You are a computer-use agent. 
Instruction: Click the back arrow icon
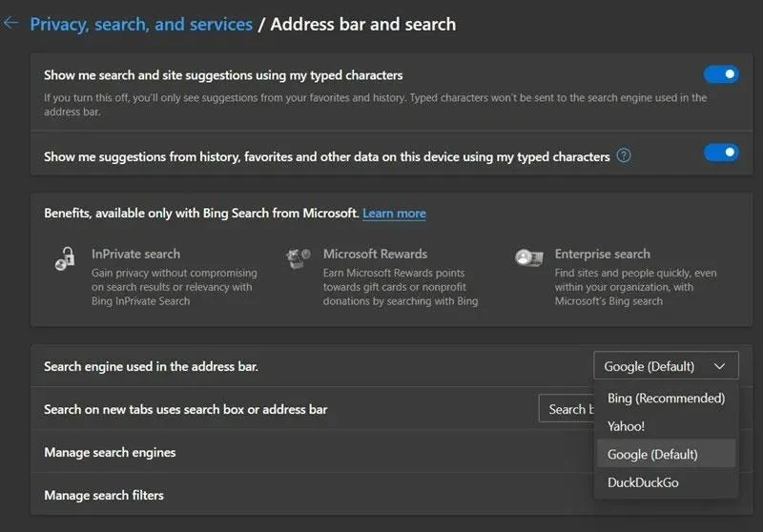pyautogui.click(x=10, y=22)
